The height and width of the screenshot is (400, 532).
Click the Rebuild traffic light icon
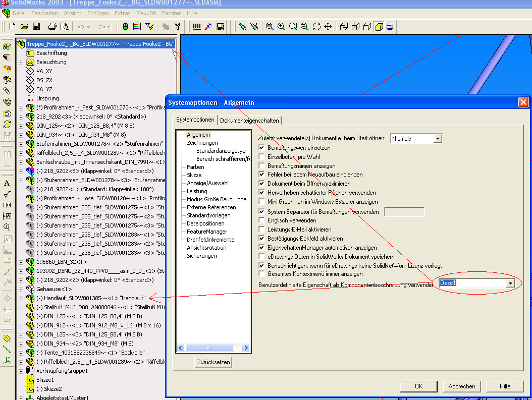pos(126,26)
